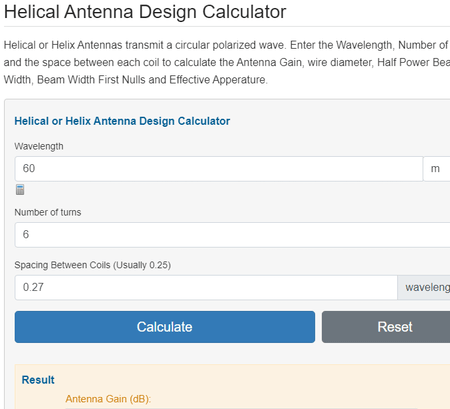Viewport: 450px width, 409px height.
Task: Click the intro paragraph about circular polarized wave
Action: pyautogui.click(x=227, y=62)
